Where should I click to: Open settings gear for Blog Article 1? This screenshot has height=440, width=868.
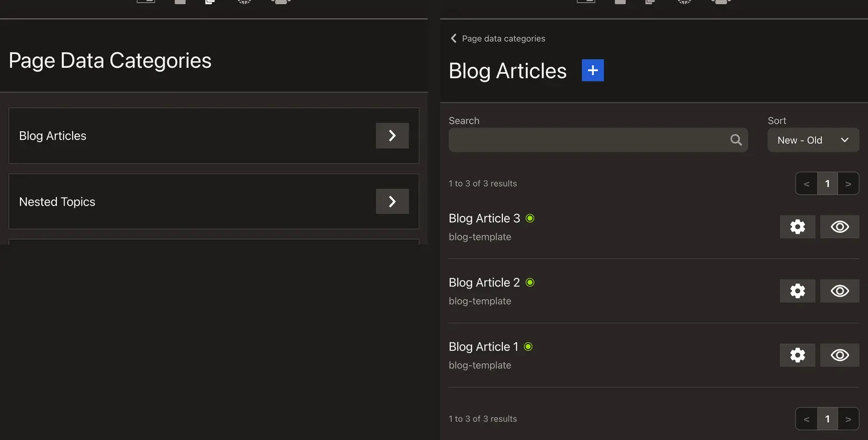(x=797, y=355)
